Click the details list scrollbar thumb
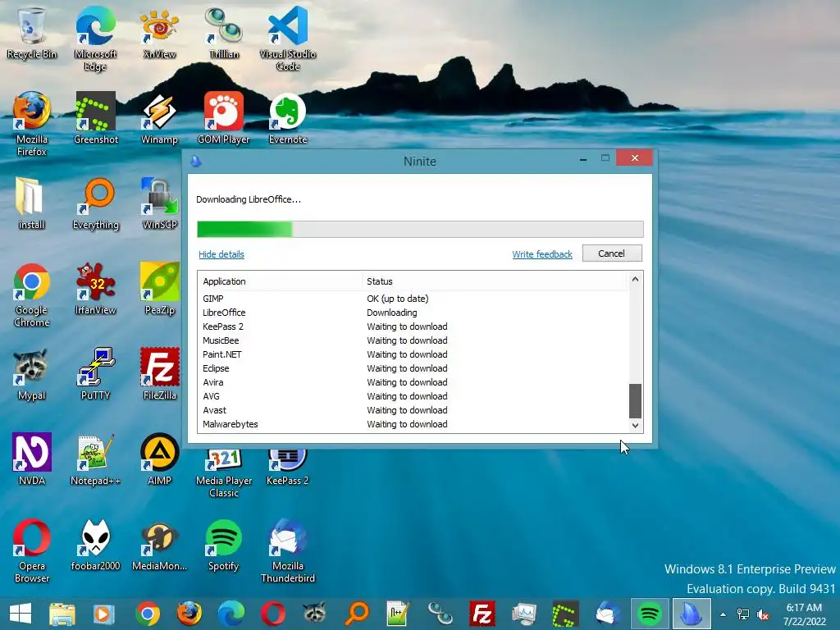 point(635,400)
